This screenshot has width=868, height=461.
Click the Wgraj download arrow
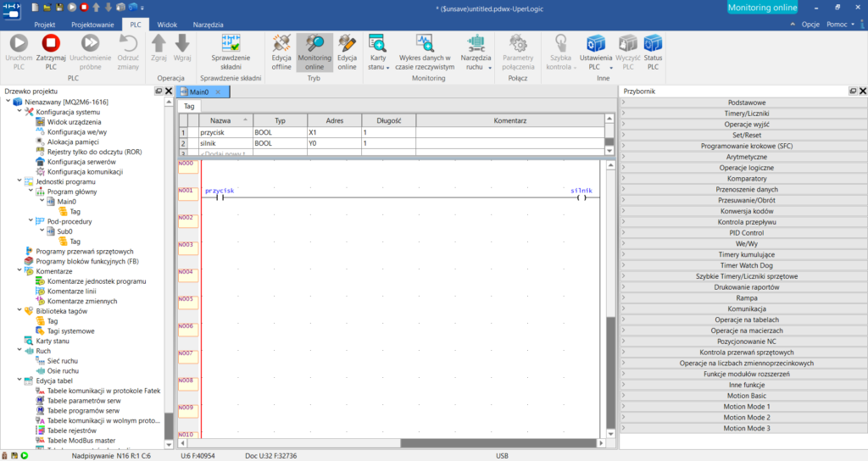click(x=182, y=43)
